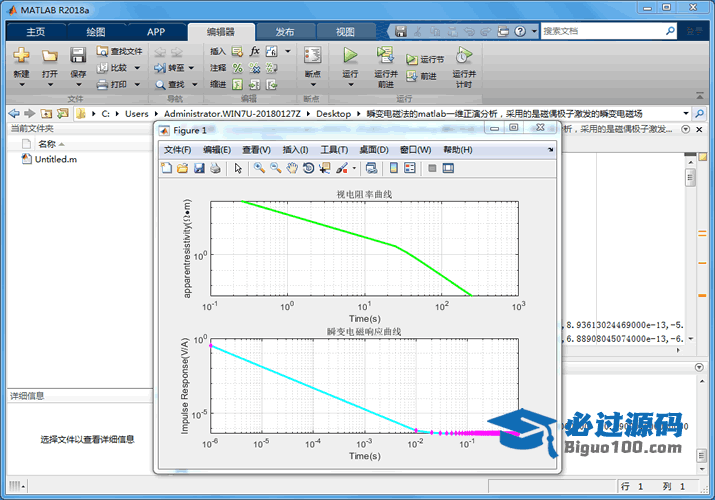The width and height of the screenshot is (715, 500).
Task: Open the 工具(T) menu in Figure 1
Action: tap(334, 150)
